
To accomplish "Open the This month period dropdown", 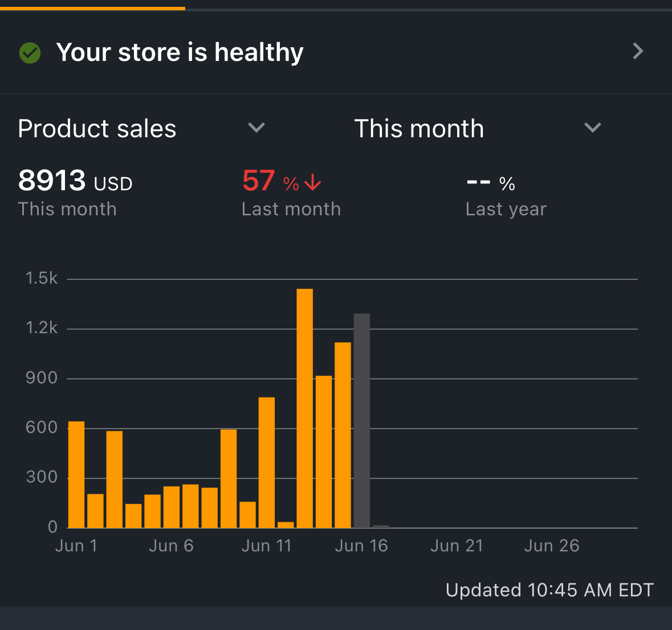I will point(478,128).
